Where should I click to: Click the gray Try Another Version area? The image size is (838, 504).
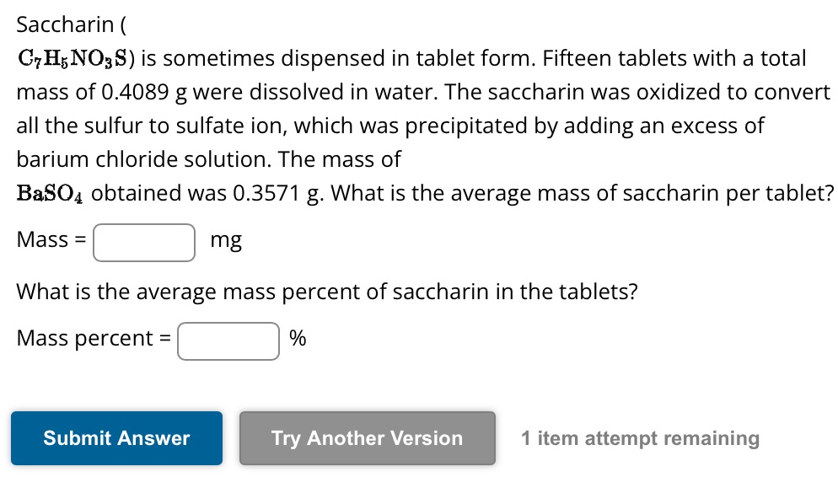point(367,438)
